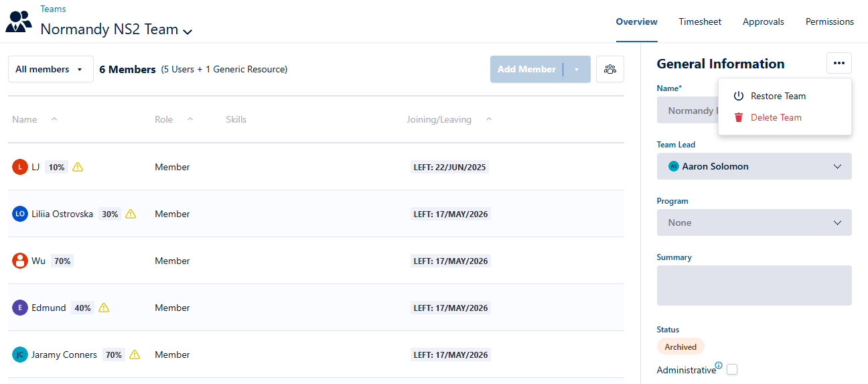Click Wu's generic resource avatar
Image resolution: width=868 pixels, height=384 pixels.
20,261
